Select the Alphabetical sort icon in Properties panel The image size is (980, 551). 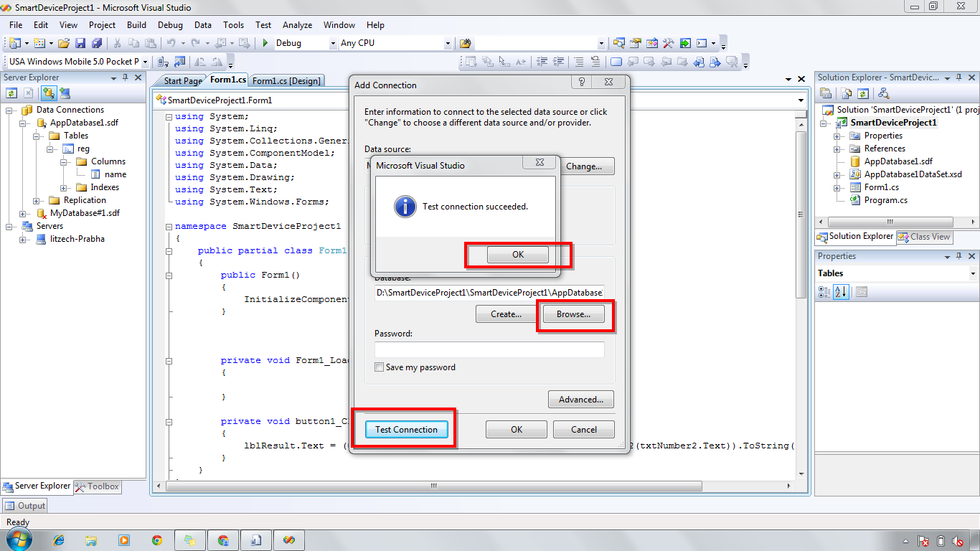pos(840,292)
